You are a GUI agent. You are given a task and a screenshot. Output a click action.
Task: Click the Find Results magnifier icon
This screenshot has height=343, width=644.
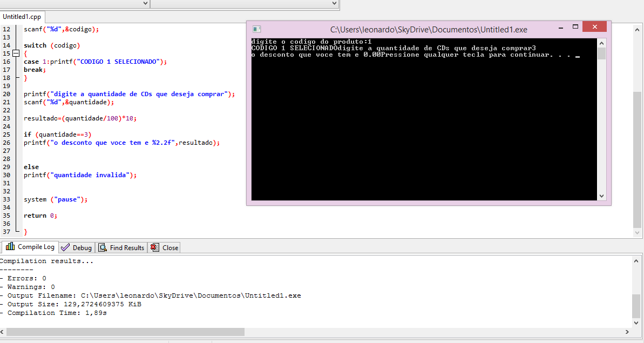tap(102, 248)
